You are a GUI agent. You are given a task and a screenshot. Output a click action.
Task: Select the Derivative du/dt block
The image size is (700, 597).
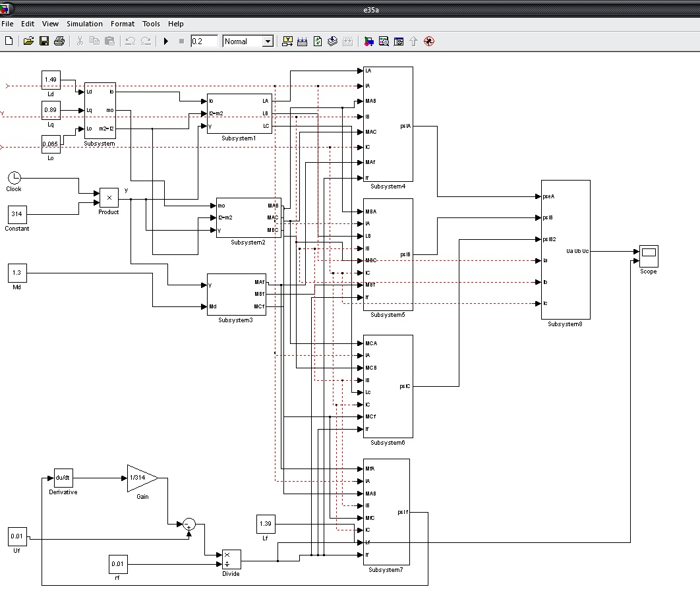coord(63,478)
